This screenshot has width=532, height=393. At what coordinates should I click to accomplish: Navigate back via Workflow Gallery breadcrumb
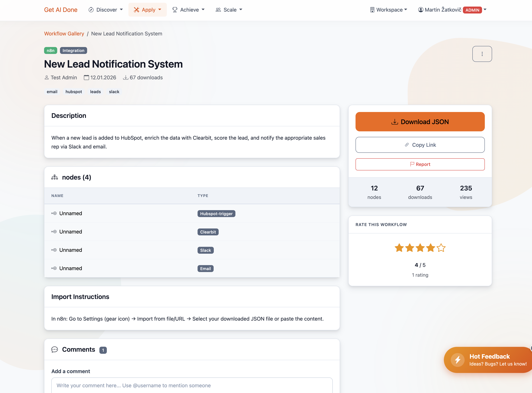tap(64, 34)
